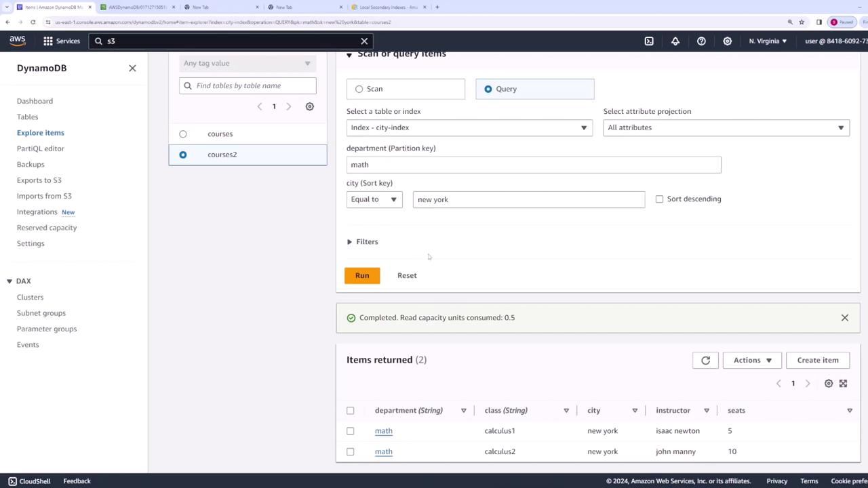Go to the AWS console home logo

(x=18, y=41)
